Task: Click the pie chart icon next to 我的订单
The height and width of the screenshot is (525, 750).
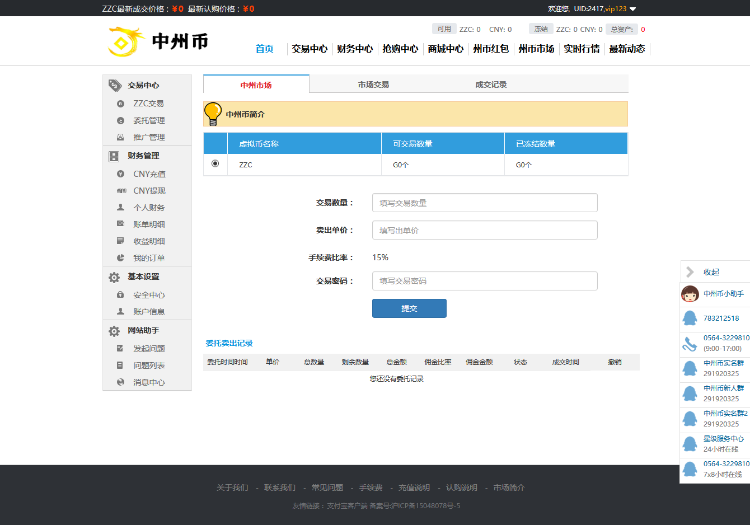Action: [x=121, y=258]
